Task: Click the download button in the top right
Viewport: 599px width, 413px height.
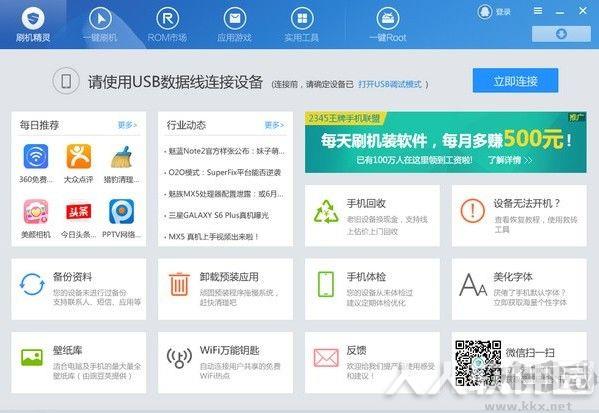Action: 561,34
